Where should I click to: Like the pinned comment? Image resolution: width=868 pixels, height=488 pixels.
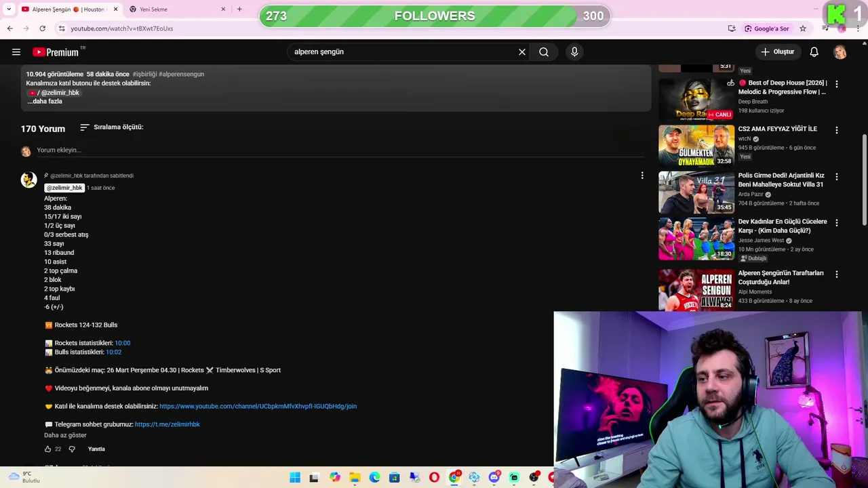[47, 449]
